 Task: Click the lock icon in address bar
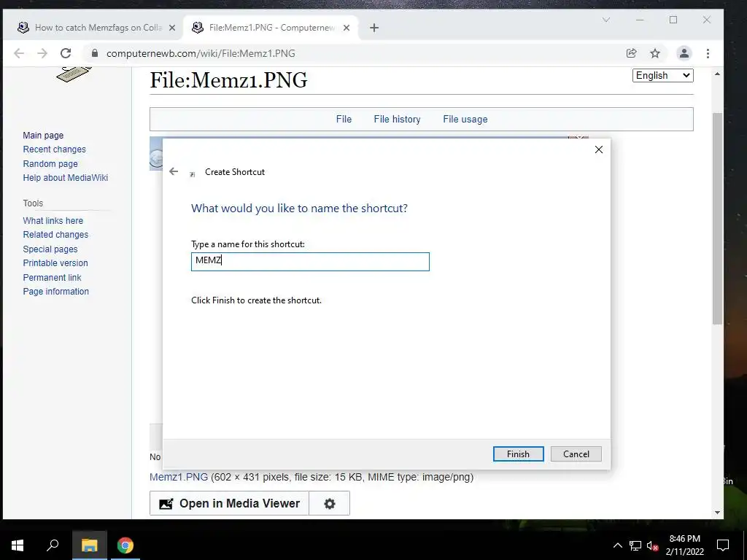[x=95, y=53]
